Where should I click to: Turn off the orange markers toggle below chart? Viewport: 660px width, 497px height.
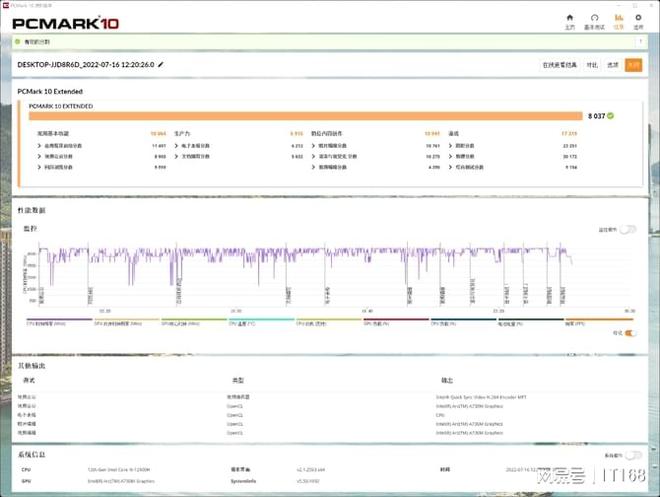click(630, 333)
